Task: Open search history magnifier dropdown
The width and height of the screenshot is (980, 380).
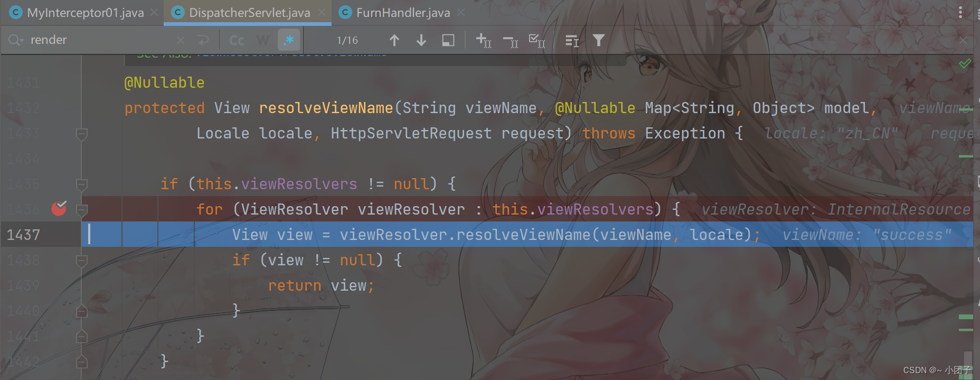Action: tap(15, 40)
